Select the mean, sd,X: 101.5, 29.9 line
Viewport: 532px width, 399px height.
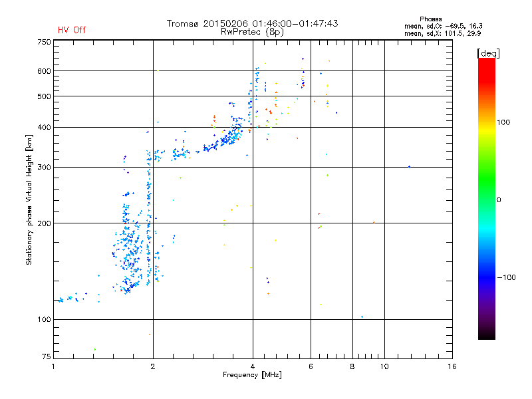point(442,33)
